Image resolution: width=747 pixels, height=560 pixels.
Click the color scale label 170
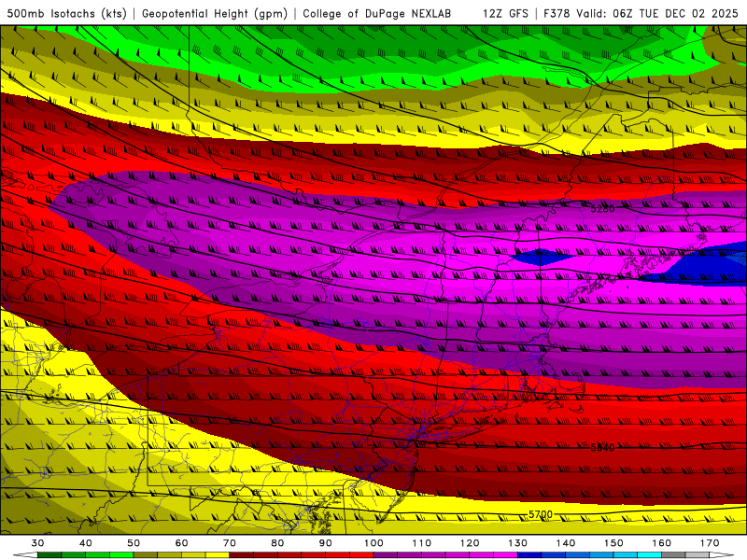click(x=710, y=543)
